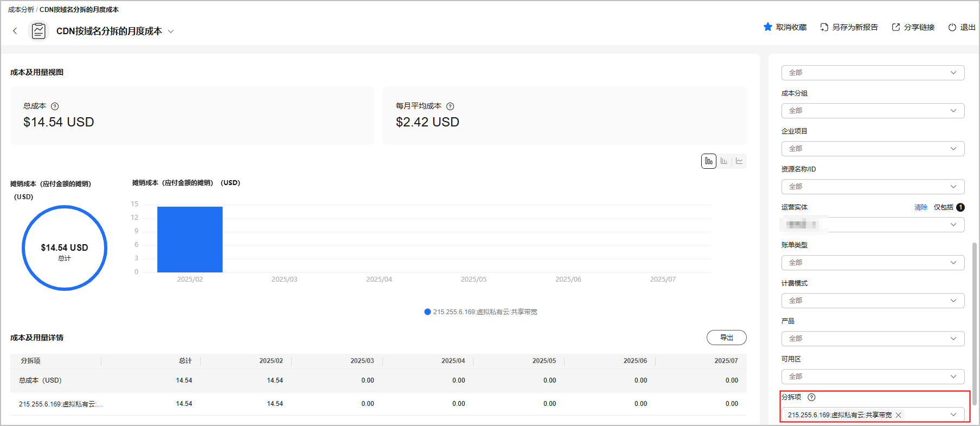This screenshot has width=980, height=426.
Task: Open 分享链接 sharing link
Action: coord(919,27)
